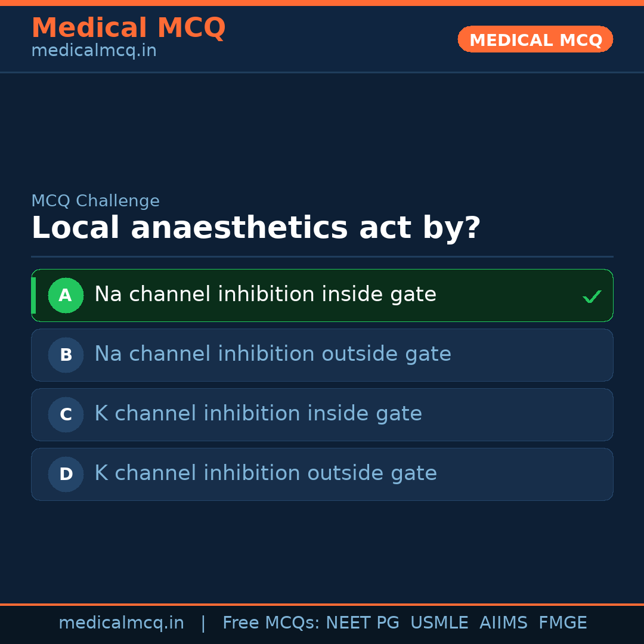Click the green checkmark icon
The height and width of the screenshot is (644, 644).
pos(592,296)
